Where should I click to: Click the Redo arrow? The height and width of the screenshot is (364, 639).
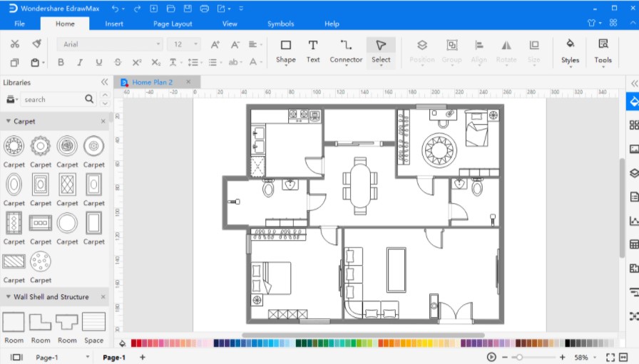(137, 9)
